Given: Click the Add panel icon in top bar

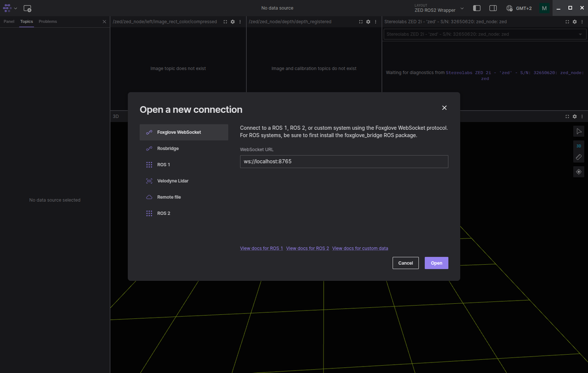Looking at the screenshot, I should (x=28, y=8).
